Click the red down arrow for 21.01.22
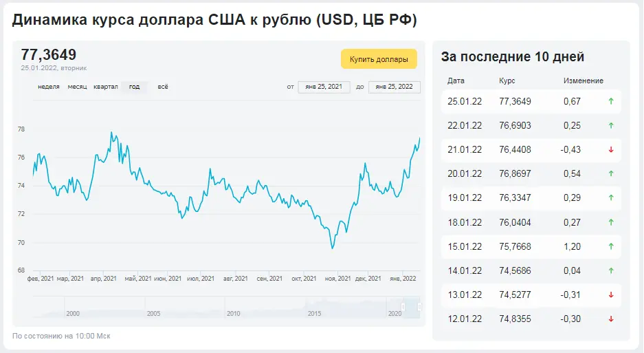Viewport: 644px width, 353px height. pyautogui.click(x=611, y=150)
